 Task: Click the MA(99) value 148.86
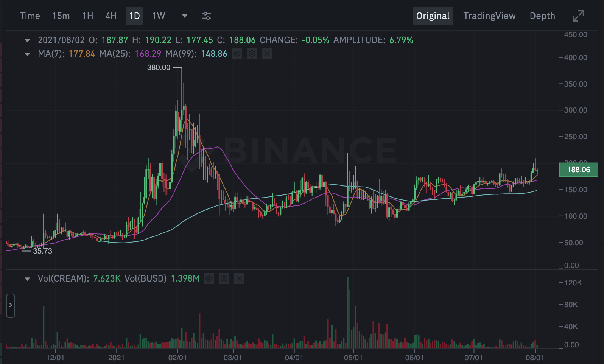point(214,54)
